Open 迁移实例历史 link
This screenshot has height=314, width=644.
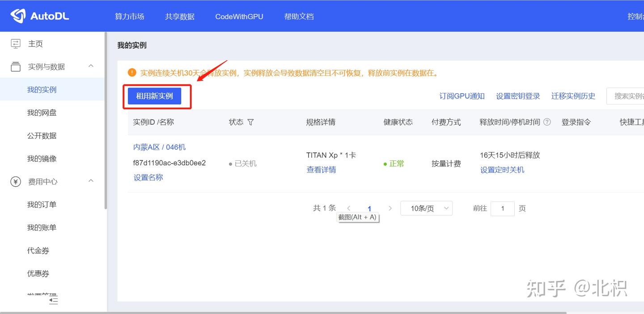click(x=573, y=96)
